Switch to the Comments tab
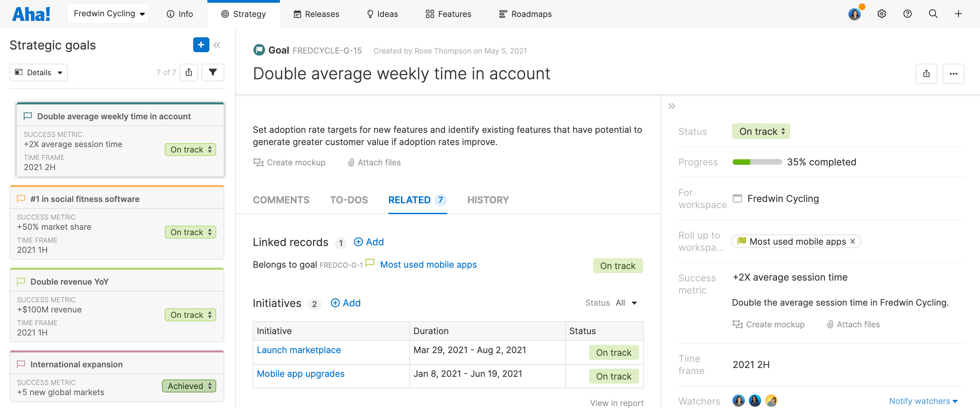Viewport: 980px width, 408px height. (281, 200)
